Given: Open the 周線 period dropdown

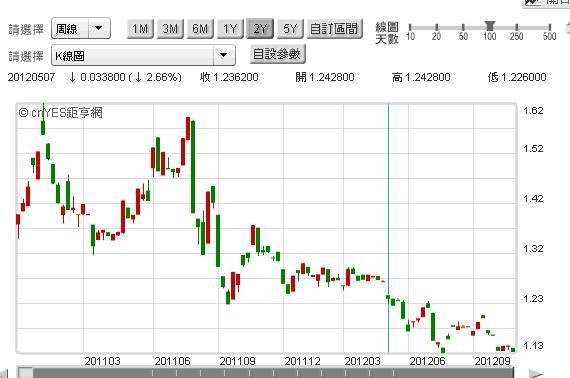Looking at the screenshot, I should tap(81, 28).
